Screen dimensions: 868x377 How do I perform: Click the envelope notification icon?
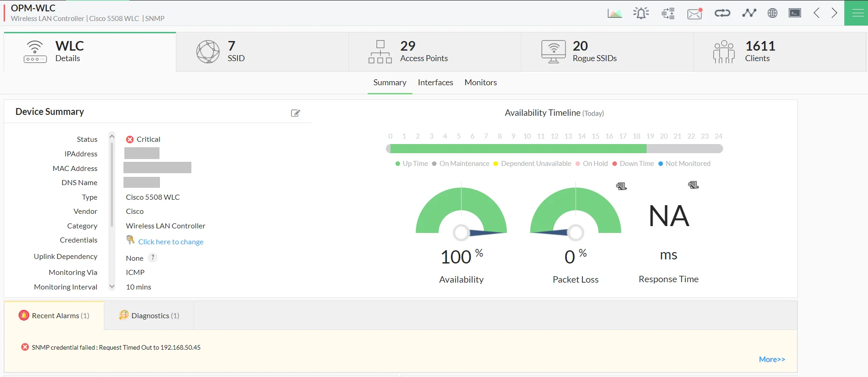tap(694, 13)
